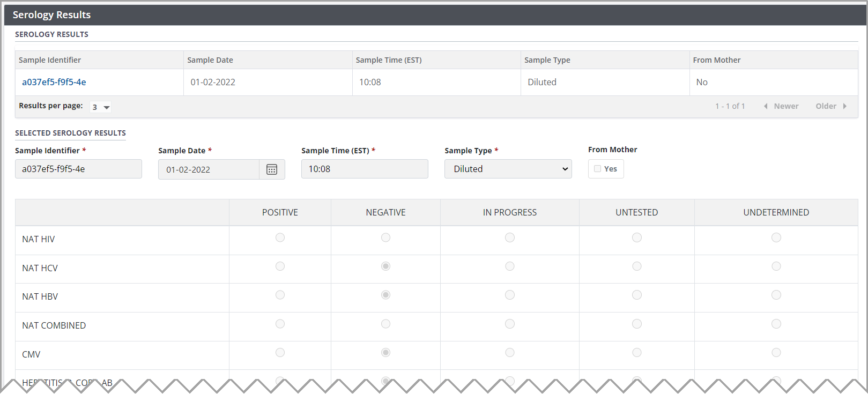Select POSITIVE for NAT HIV

coord(280,237)
